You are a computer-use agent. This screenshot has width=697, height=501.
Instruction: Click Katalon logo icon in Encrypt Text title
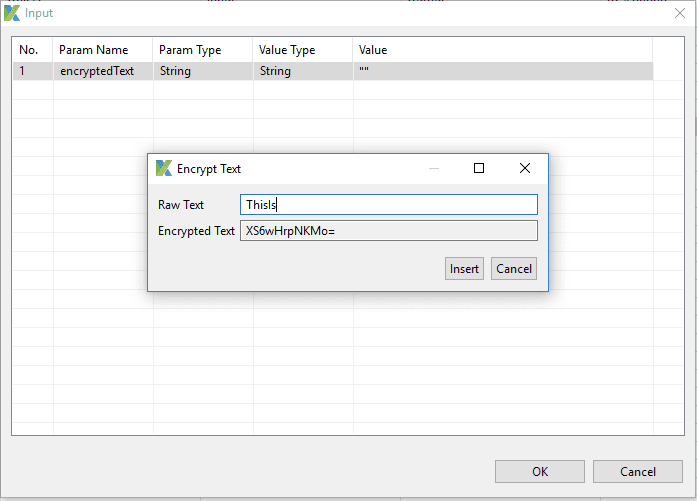pos(164,168)
